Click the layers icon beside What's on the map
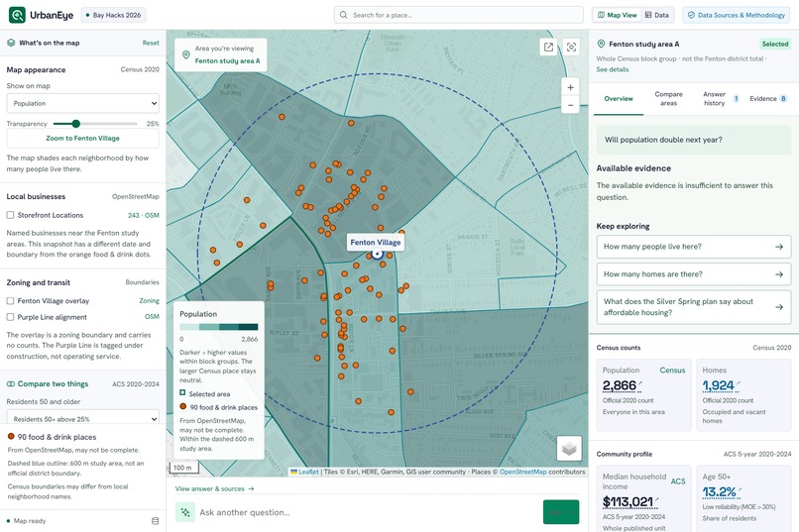 [x=11, y=43]
